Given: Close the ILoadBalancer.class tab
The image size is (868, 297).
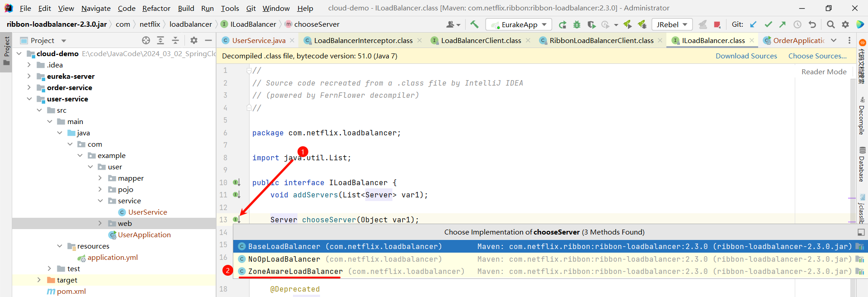Looking at the screenshot, I should (752, 40).
